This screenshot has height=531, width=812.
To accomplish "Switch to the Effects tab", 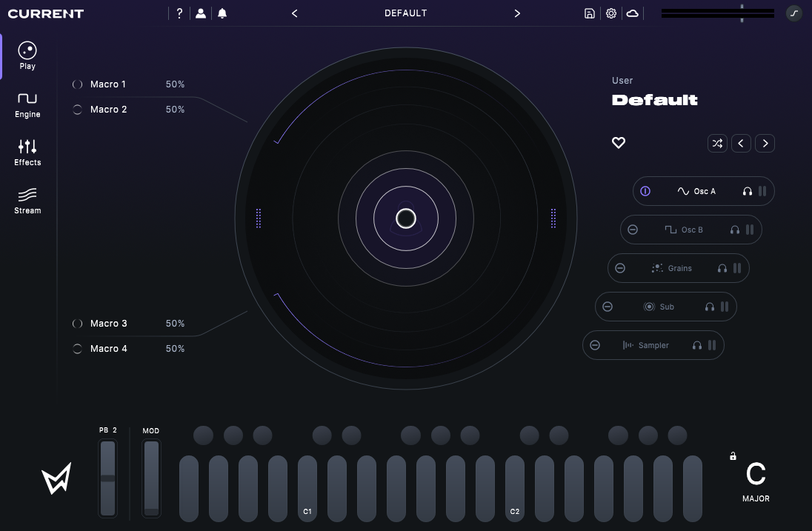I will click(x=27, y=153).
